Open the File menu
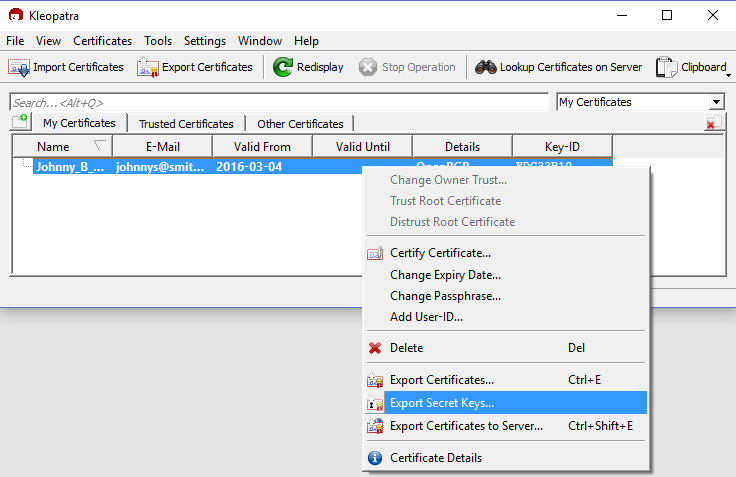Viewport: 736px width, 477px height. click(15, 41)
